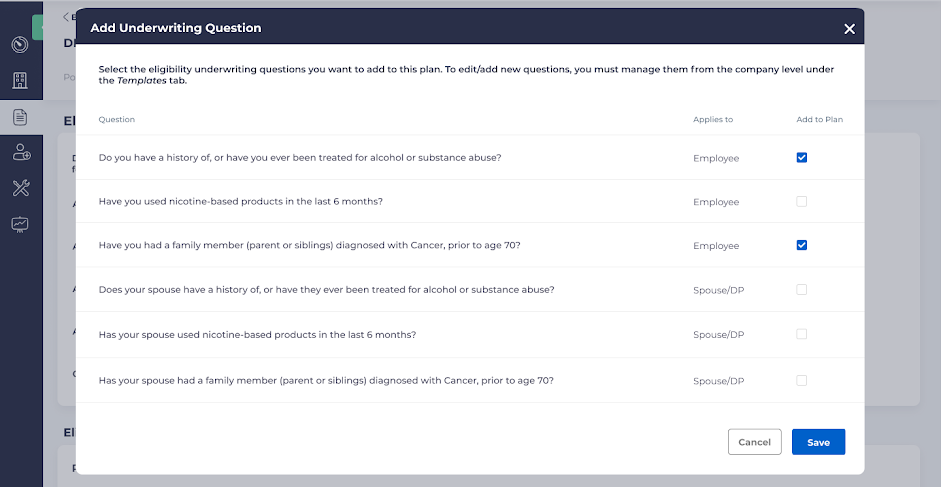Uncheck employee alcohol or substance abuse question
This screenshot has height=487, width=941.
pyautogui.click(x=802, y=158)
